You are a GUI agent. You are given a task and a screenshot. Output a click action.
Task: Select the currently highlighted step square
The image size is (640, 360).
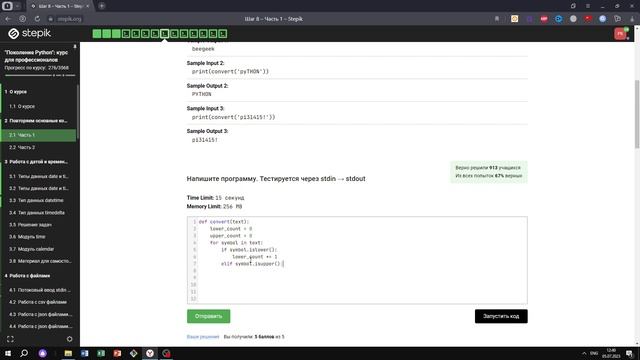(x=164, y=34)
